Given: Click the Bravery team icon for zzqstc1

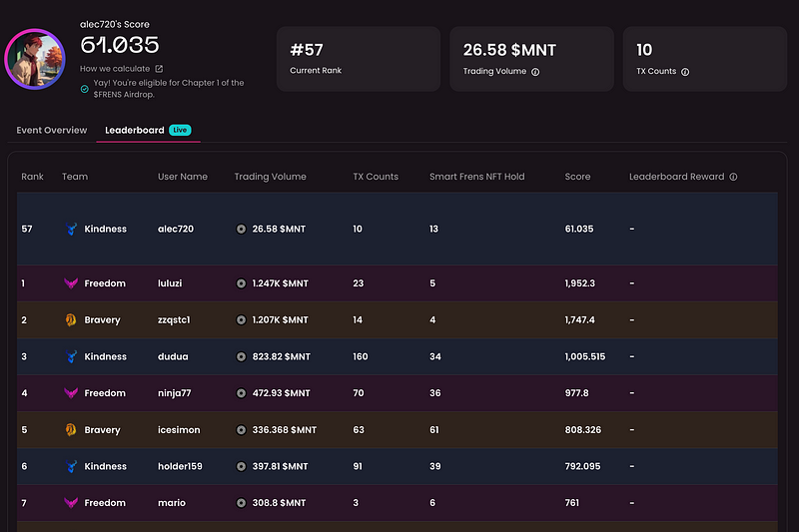Looking at the screenshot, I should coord(71,319).
